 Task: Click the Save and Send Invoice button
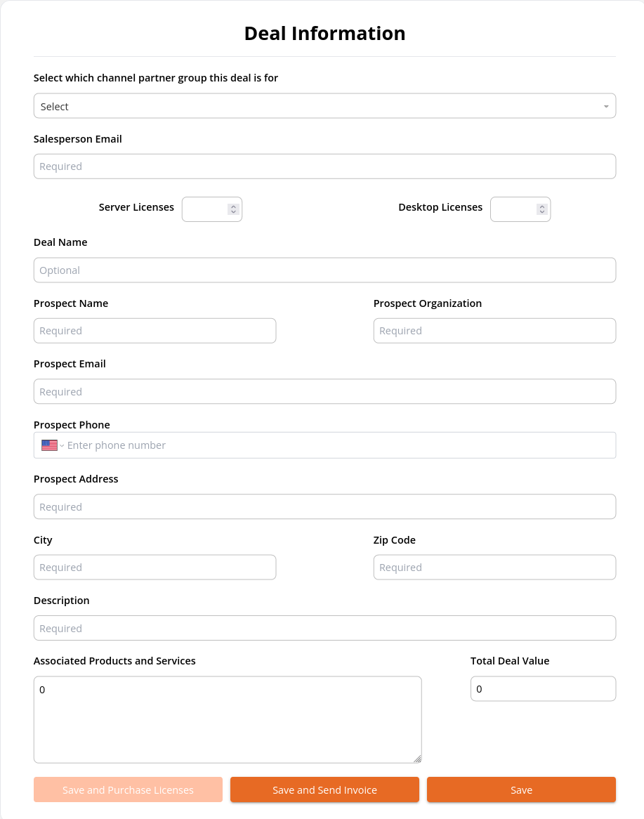(x=324, y=789)
